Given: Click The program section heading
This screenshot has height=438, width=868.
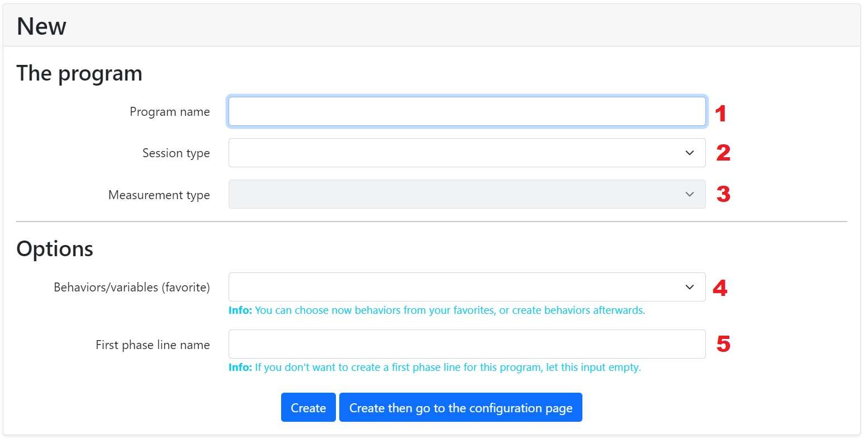Looking at the screenshot, I should (79, 73).
